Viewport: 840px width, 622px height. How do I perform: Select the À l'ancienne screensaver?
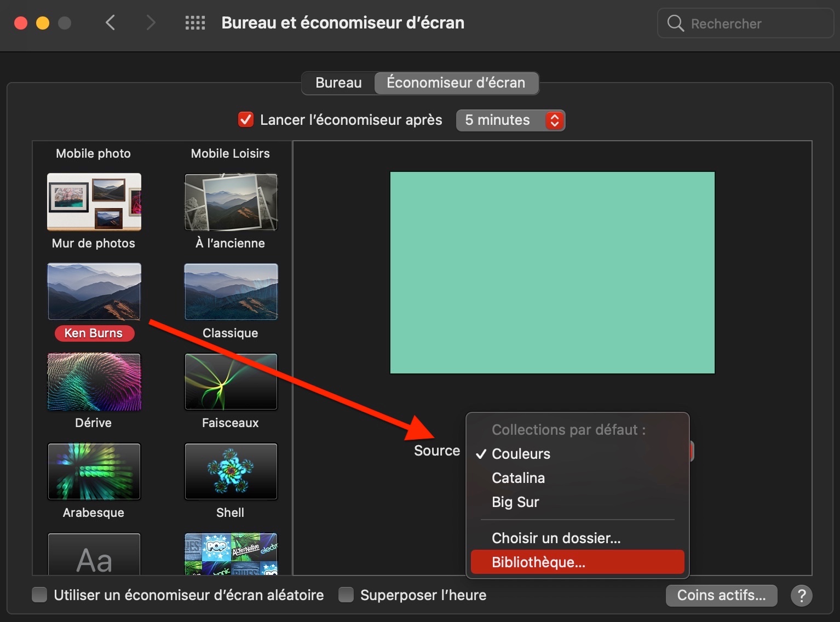[231, 202]
